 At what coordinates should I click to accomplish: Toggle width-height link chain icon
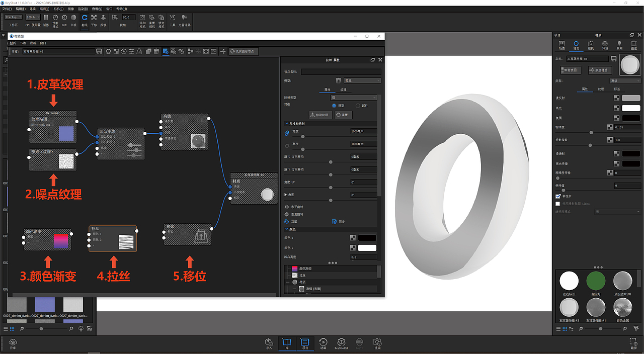pos(287,133)
